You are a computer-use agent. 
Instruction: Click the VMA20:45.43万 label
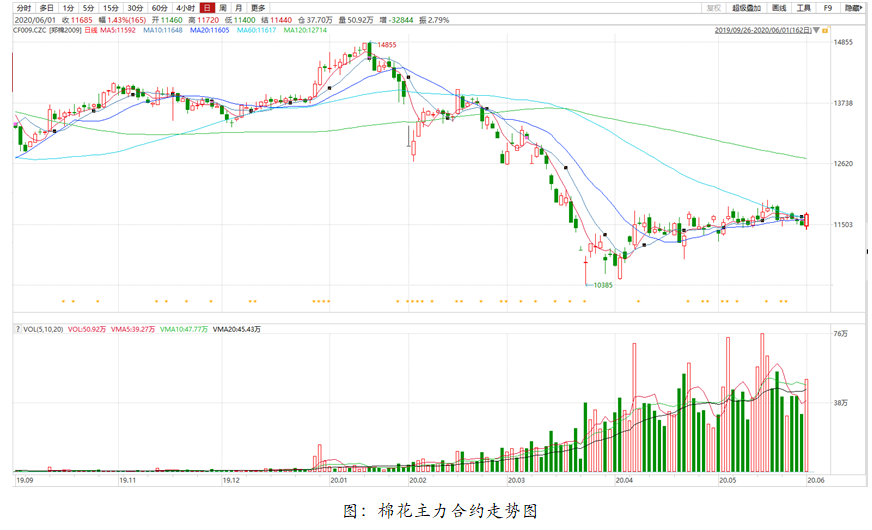pos(237,329)
